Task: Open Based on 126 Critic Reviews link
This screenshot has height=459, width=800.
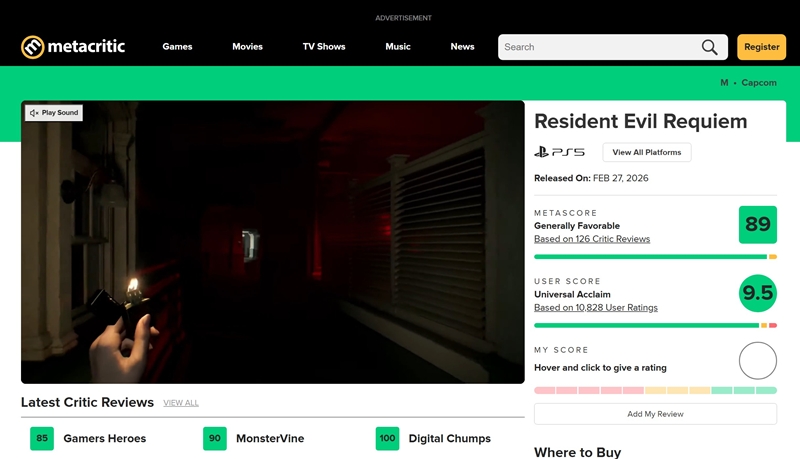Action: pyautogui.click(x=591, y=239)
